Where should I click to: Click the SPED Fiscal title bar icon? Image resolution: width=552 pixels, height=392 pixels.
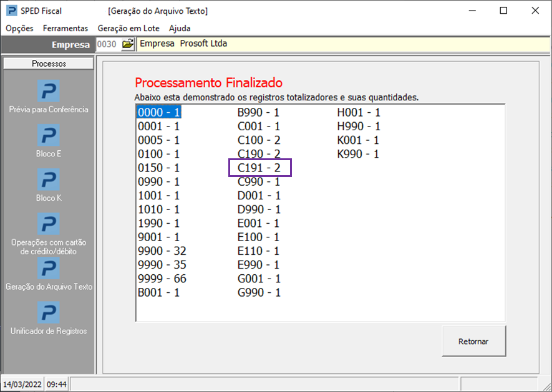[x=11, y=11]
